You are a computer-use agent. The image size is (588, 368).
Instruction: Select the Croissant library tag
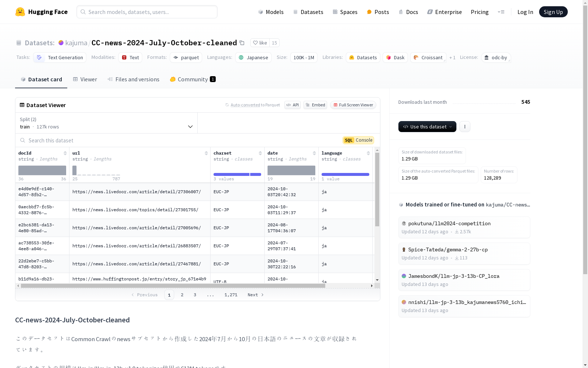click(428, 57)
